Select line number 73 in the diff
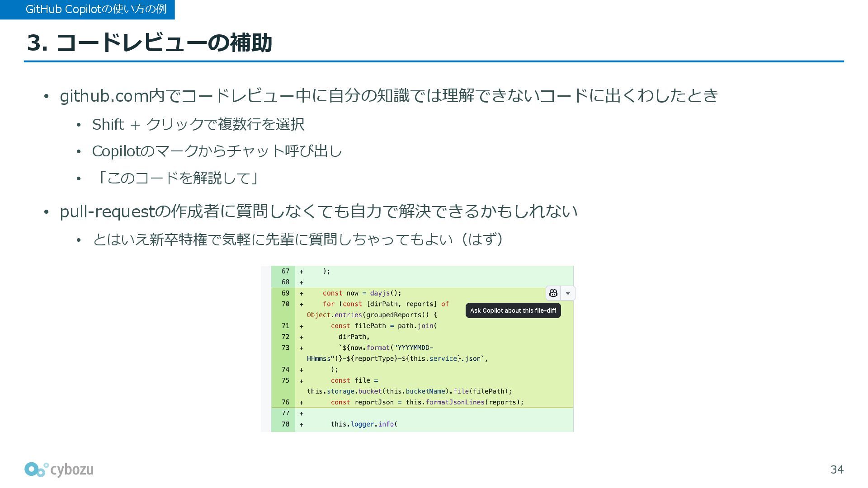868x488 pixels. point(285,347)
